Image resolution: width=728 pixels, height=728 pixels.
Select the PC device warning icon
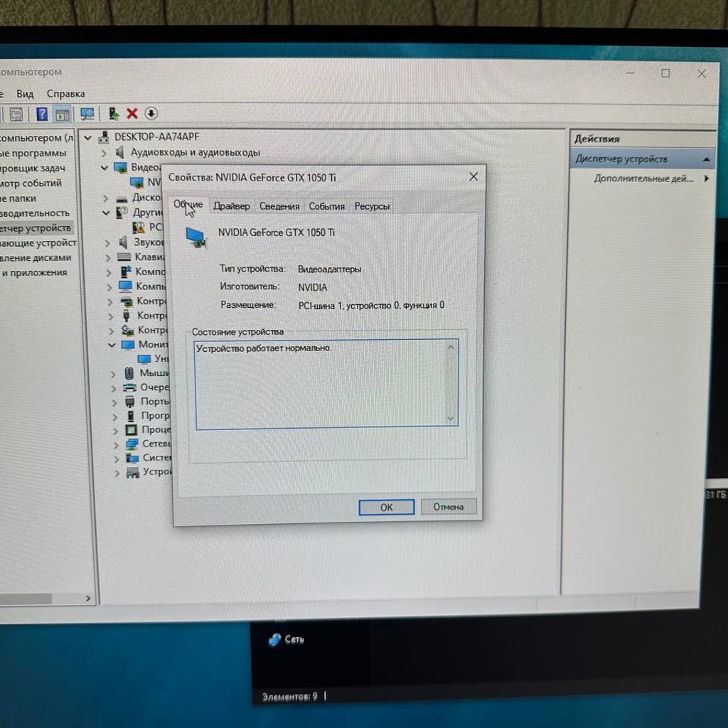coord(139,227)
